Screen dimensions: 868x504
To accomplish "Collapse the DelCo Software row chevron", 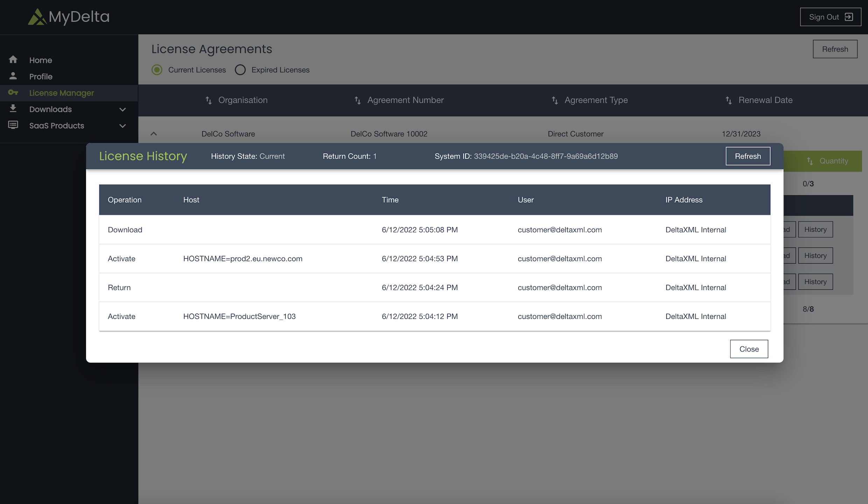I will (154, 134).
